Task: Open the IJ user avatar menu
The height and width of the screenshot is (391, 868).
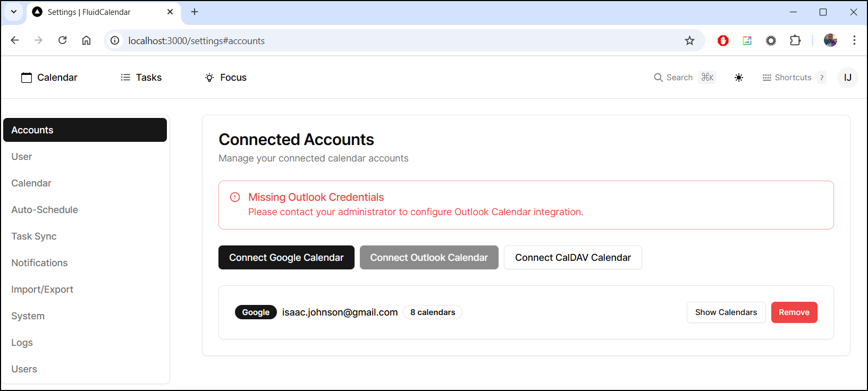Action: [848, 78]
